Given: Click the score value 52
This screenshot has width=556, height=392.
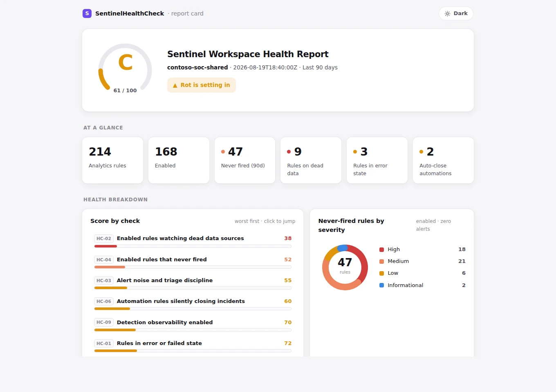Looking at the screenshot, I should coord(288,260).
